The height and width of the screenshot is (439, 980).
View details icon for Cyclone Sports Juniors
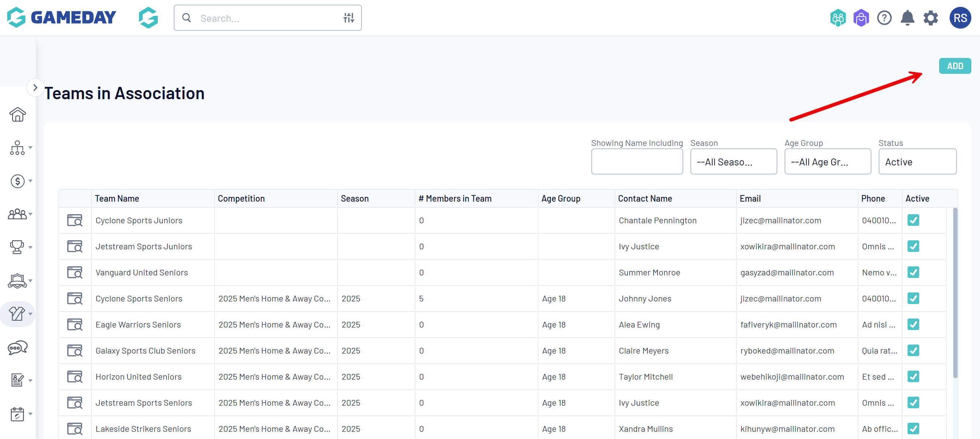coord(75,220)
